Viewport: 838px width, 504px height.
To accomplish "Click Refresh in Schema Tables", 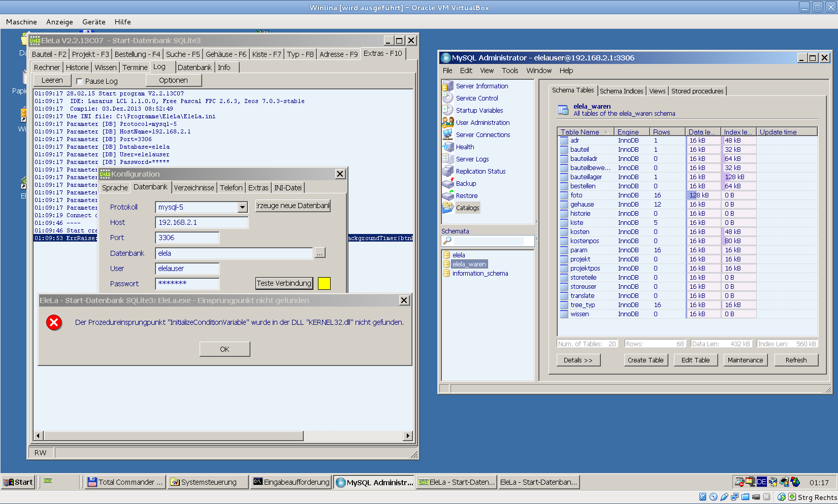I will (796, 360).
